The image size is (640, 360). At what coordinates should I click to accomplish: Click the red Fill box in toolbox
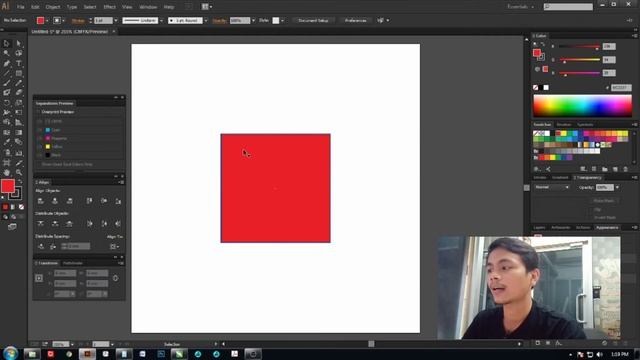point(7,186)
